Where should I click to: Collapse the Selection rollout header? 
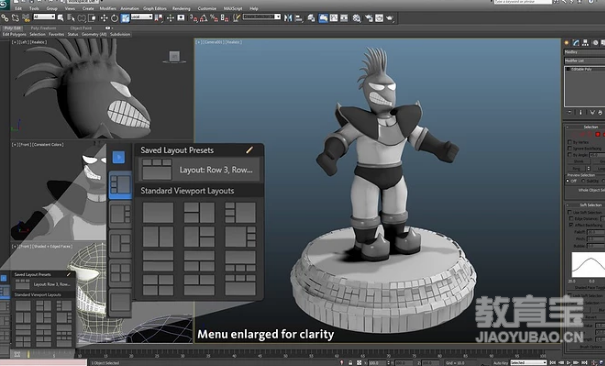(586, 127)
